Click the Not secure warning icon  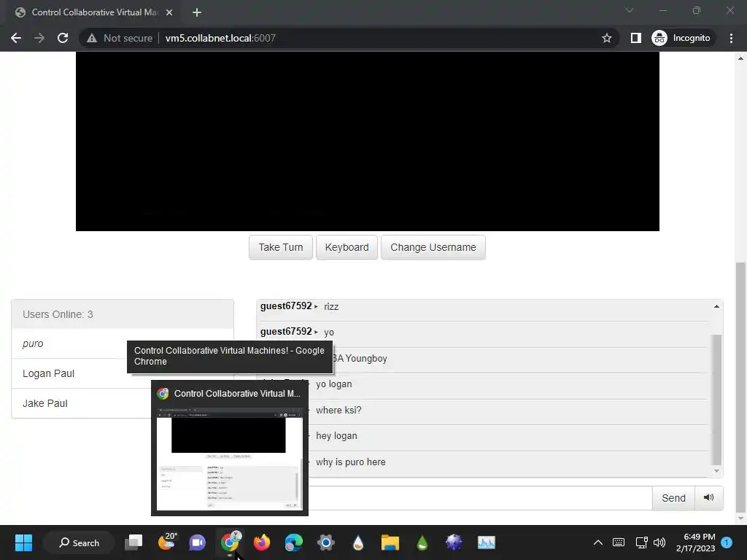pos(92,38)
